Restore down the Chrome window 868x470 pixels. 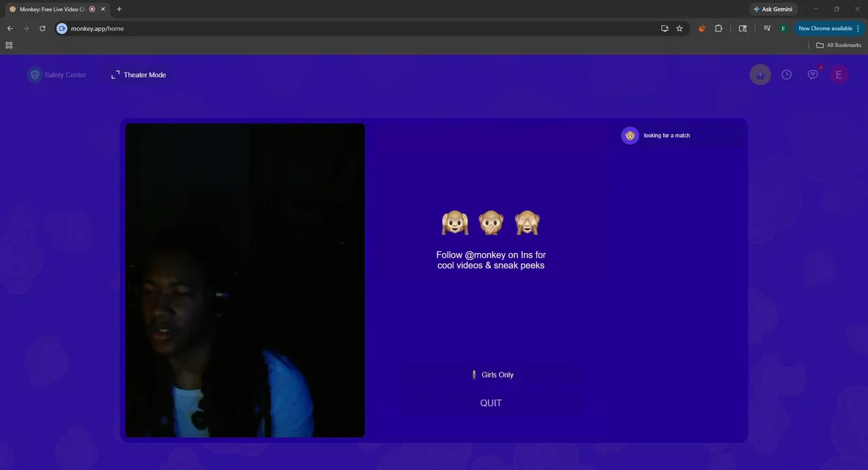click(837, 9)
